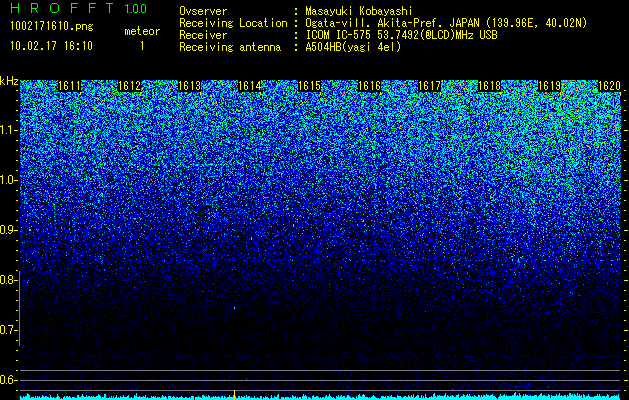Image resolution: width=629 pixels, height=400 pixels.
Task: Click the Ovserver field label
Action: coord(203,11)
